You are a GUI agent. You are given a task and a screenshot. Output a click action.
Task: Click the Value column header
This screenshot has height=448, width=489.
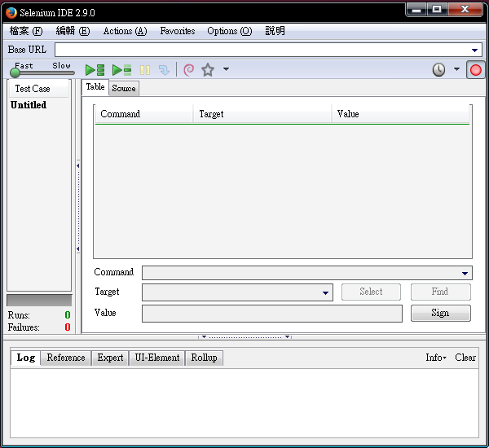[x=400, y=114]
